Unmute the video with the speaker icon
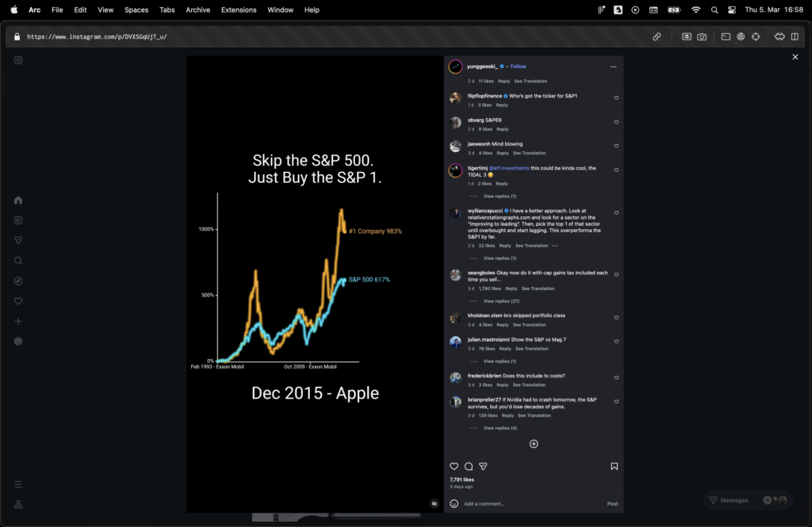Image resolution: width=812 pixels, height=527 pixels. coord(435,503)
